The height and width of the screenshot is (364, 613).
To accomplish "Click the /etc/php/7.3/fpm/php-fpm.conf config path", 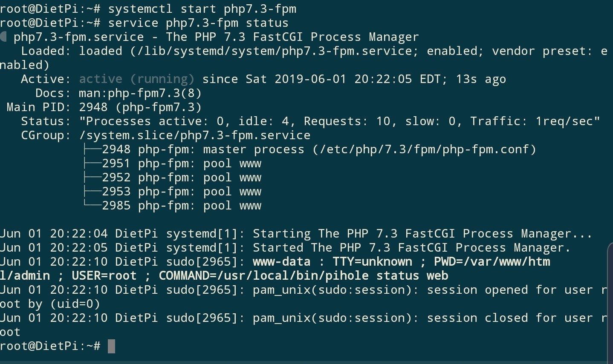I will point(424,149).
